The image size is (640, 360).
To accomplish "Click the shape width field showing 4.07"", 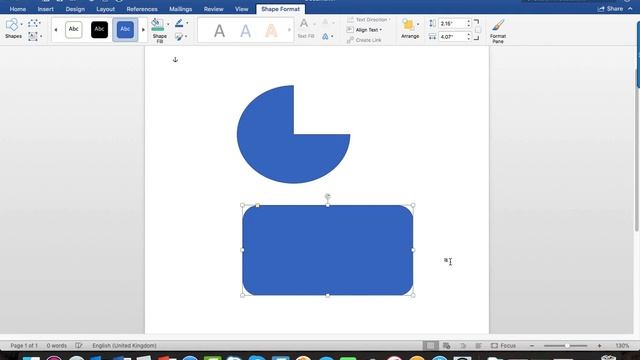I will pos(452,37).
